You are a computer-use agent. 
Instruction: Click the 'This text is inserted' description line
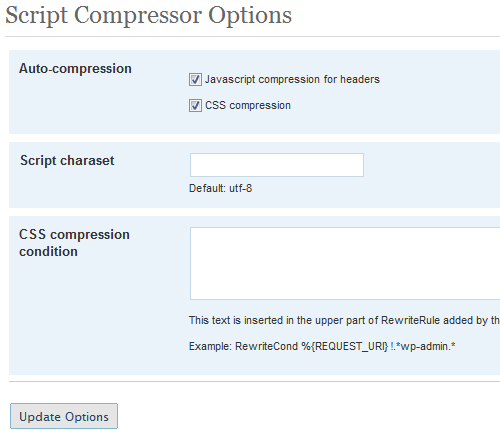click(x=344, y=320)
